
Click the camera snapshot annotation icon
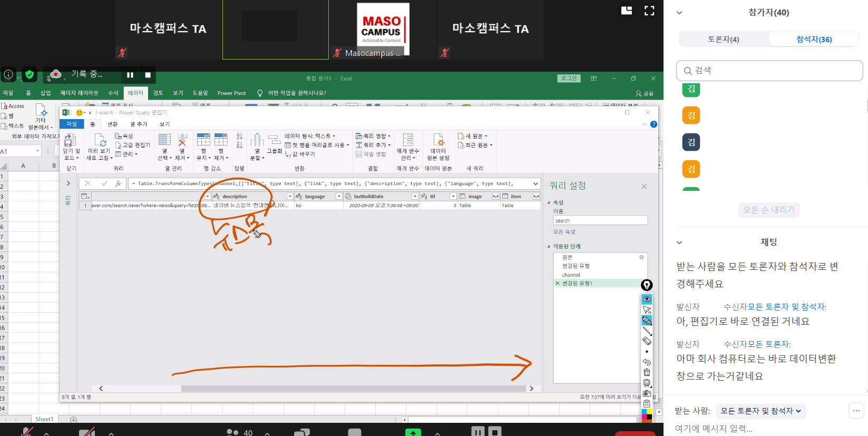click(x=647, y=393)
